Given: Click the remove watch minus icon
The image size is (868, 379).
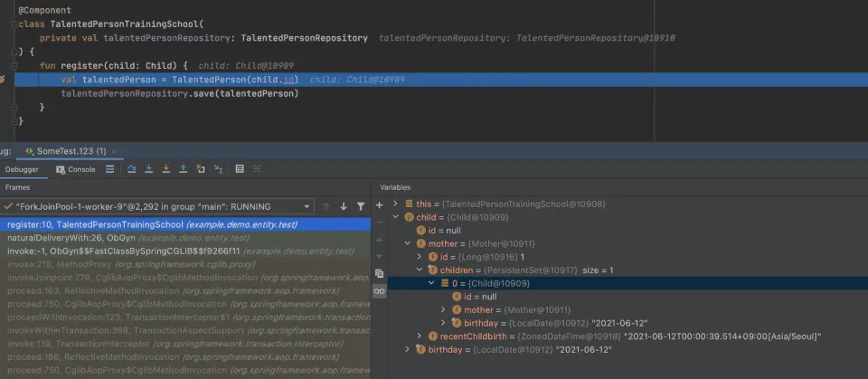Looking at the screenshot, I should (379, 223).
